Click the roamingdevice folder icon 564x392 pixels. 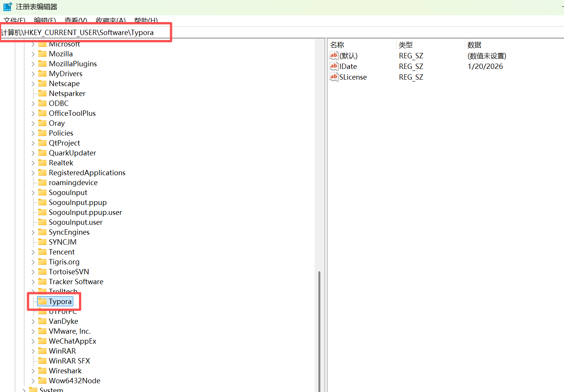point(42,182)
